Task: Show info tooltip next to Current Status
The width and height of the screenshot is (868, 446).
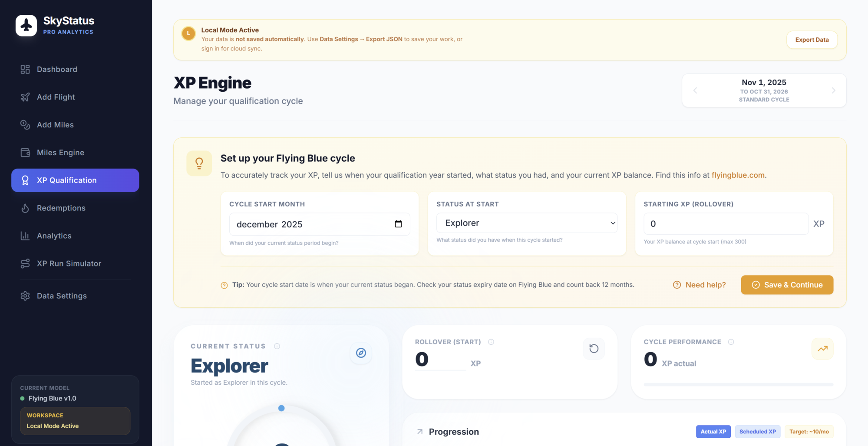Action: 277,346
